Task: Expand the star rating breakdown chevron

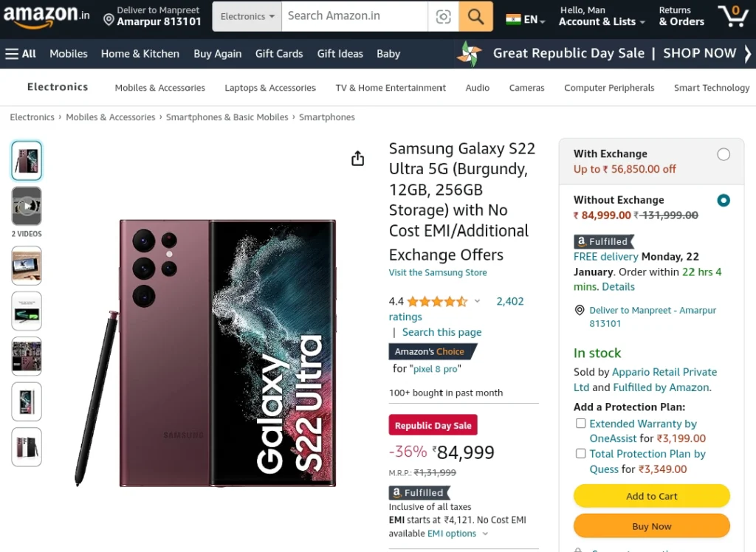Action: coord(477,301)
